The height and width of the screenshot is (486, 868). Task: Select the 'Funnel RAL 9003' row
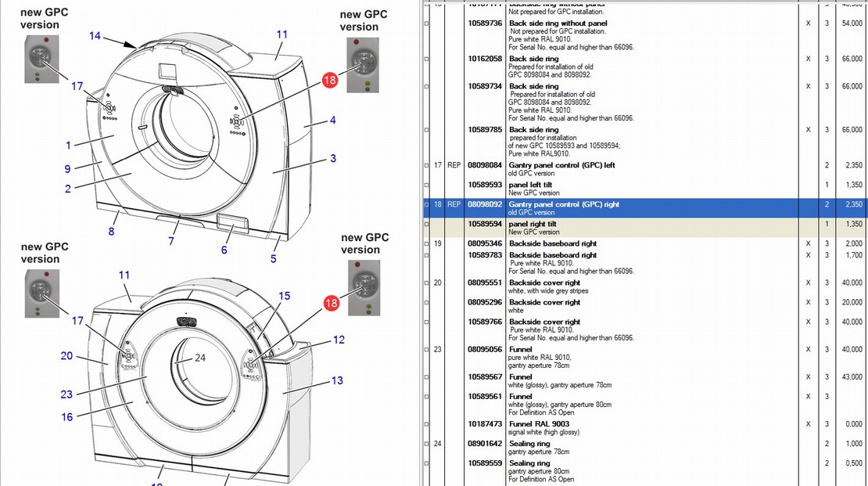(644, 428)
